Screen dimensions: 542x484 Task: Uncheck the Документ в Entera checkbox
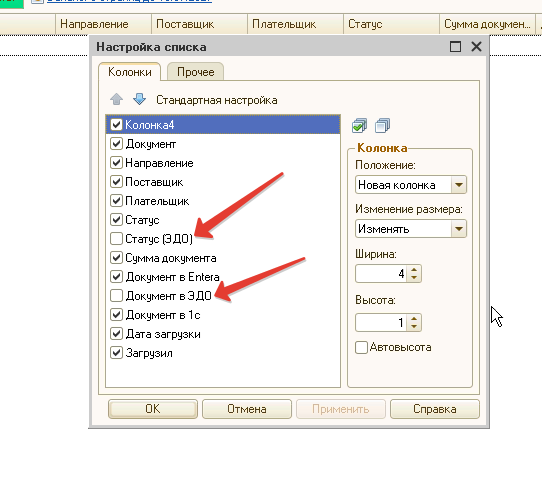(116, 277)
